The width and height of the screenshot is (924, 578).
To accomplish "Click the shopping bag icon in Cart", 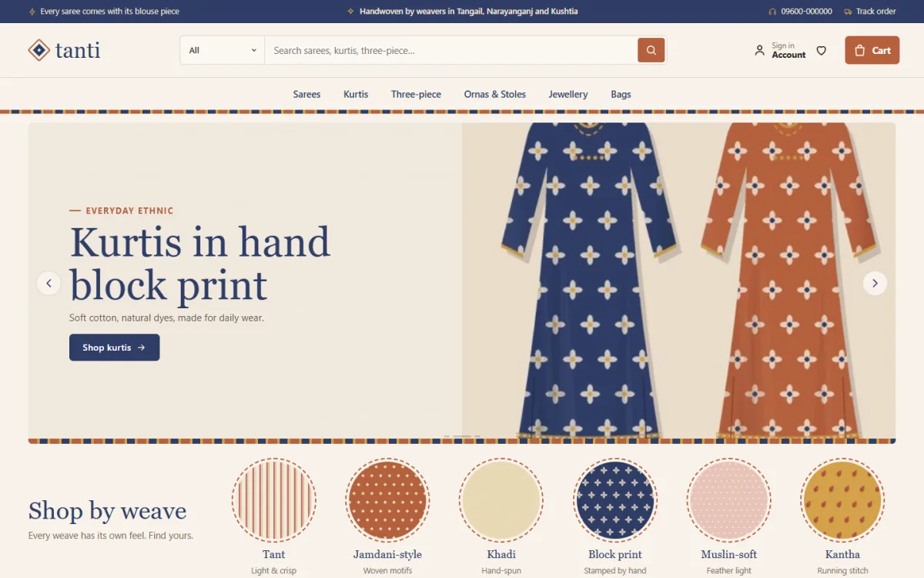I will (x=860, y=50).
